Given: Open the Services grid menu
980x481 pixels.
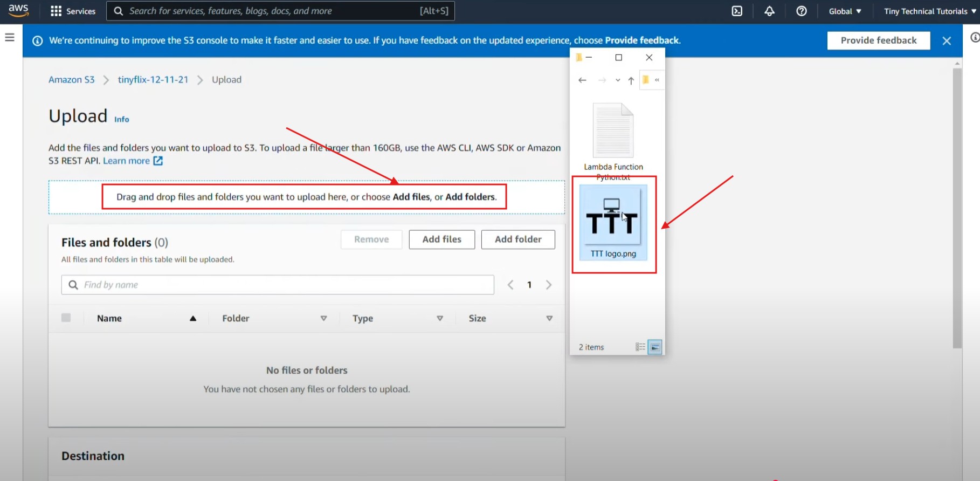Looking at the screenshot, I should click(73, 11).
